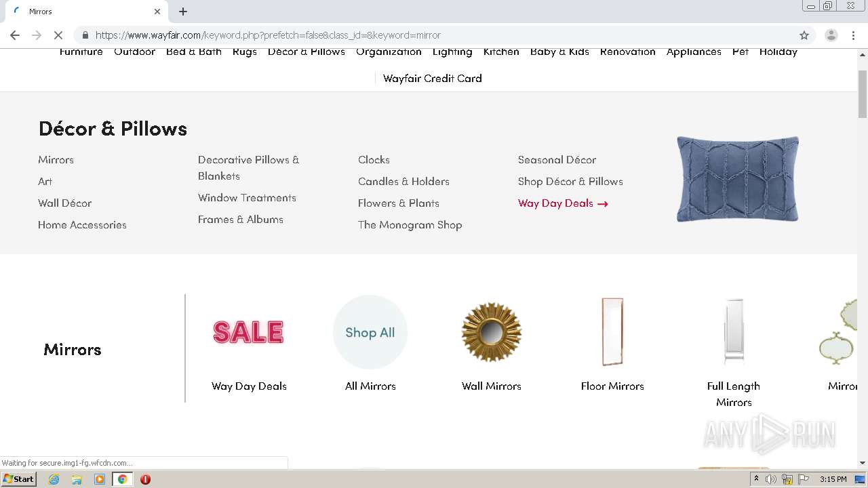Click the blue pillow product image
Viewport: 868px width, 488px height.
click(x=738, y=179)
